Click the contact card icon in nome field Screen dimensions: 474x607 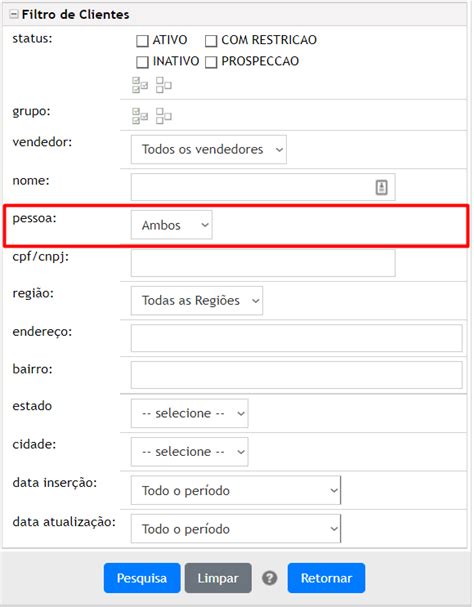pyautogui.click(x=381, y=187)
